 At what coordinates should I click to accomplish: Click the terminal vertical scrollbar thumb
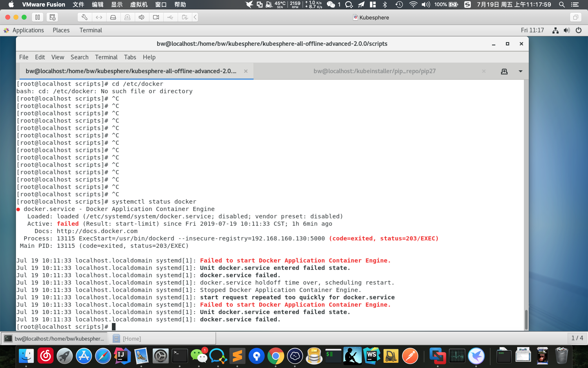click(x=526, y=320)
